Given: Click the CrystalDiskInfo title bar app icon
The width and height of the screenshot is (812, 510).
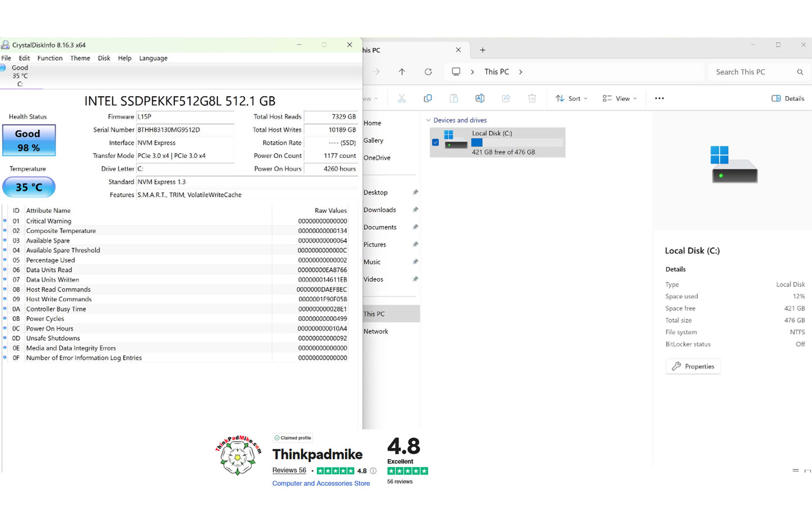Looking at the screenshot, I should tap(5, 45).
